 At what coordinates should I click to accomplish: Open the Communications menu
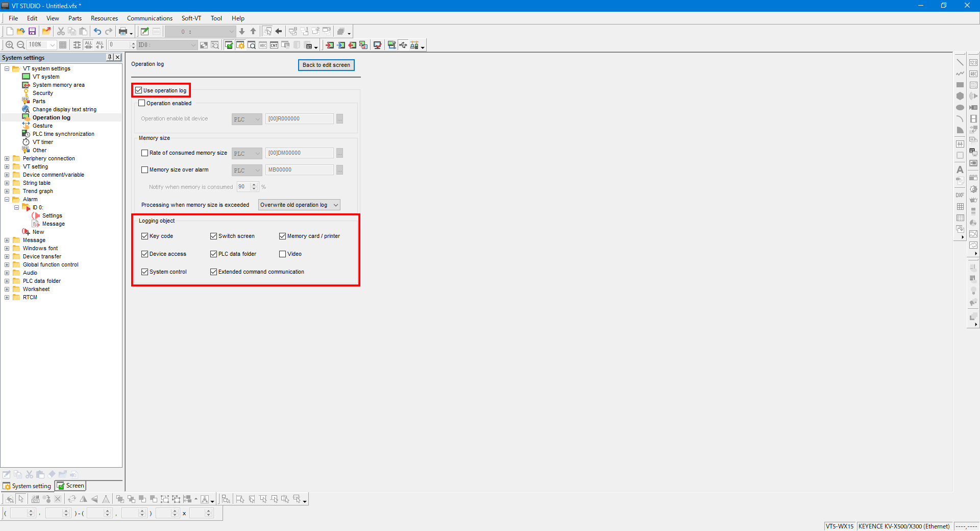point(150,18)
